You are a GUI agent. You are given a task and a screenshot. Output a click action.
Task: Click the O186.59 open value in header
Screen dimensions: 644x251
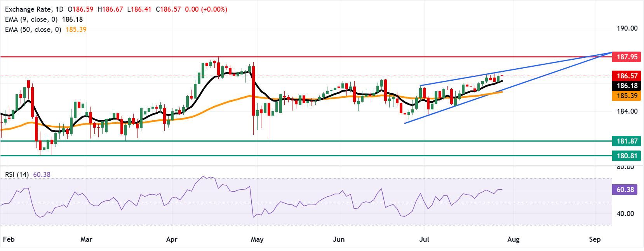point(81,9)
